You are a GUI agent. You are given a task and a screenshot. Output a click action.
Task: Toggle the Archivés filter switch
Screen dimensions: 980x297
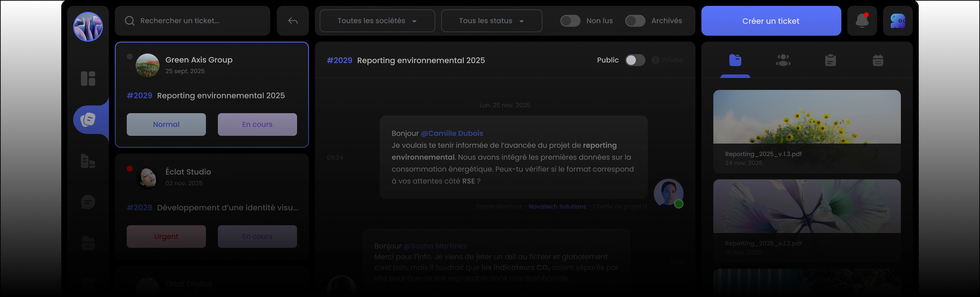pyautogui.click(x=635, y=21)
